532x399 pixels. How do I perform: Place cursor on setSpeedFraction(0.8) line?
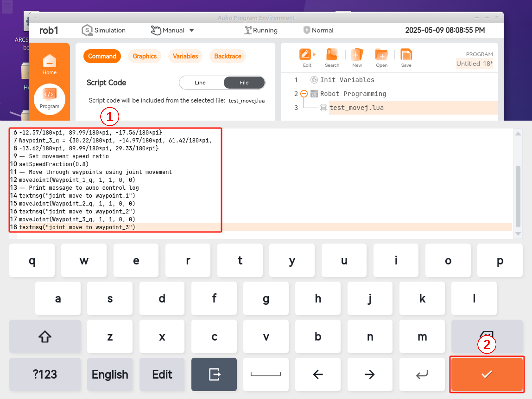click(54, 164)
